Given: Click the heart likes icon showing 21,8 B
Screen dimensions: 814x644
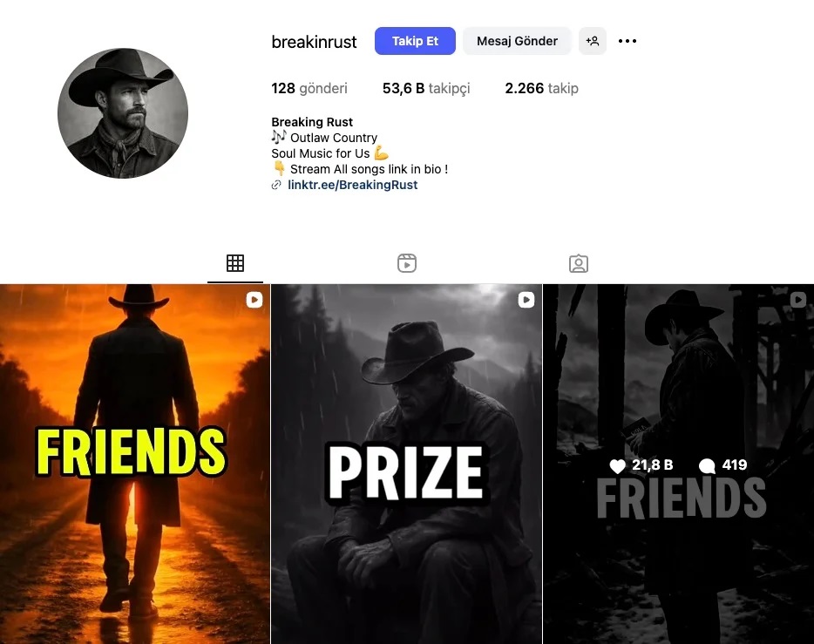Looking at the screenshot, I should click(617, 466).
